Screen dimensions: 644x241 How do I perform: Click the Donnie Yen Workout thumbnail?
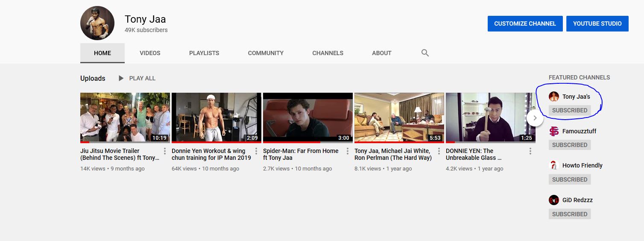(217, 118)
